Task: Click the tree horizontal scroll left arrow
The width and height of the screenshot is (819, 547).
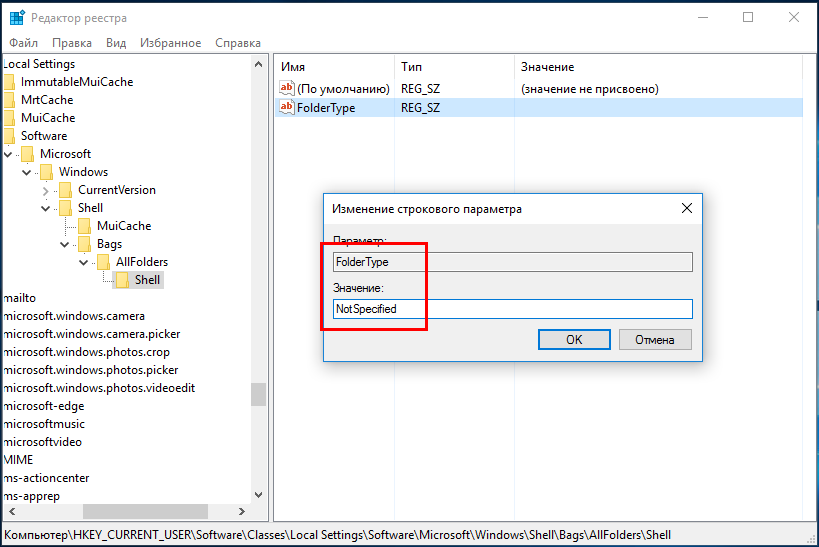Action: point(12,511)
